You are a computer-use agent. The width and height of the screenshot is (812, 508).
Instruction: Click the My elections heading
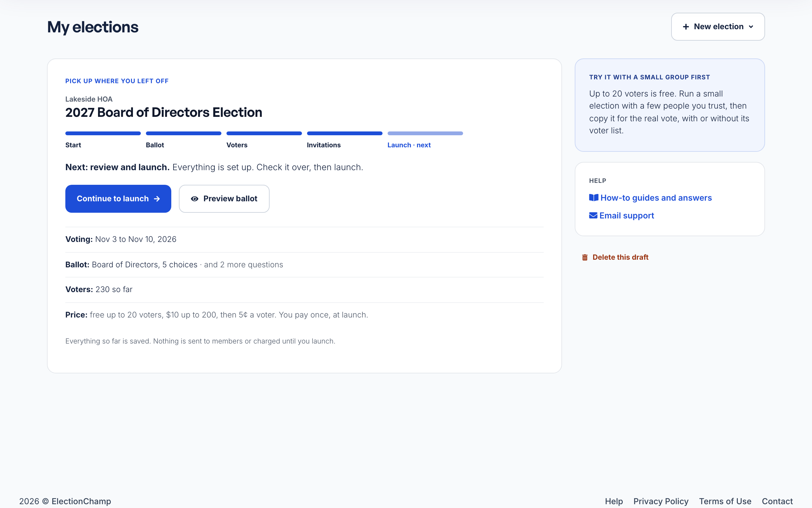[x=93, y=27]
